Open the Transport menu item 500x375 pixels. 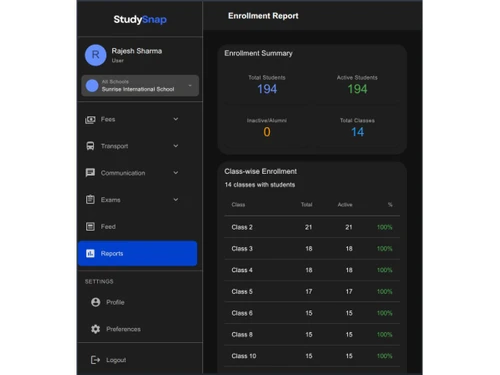pyautogui.click(x=137, y=146)
